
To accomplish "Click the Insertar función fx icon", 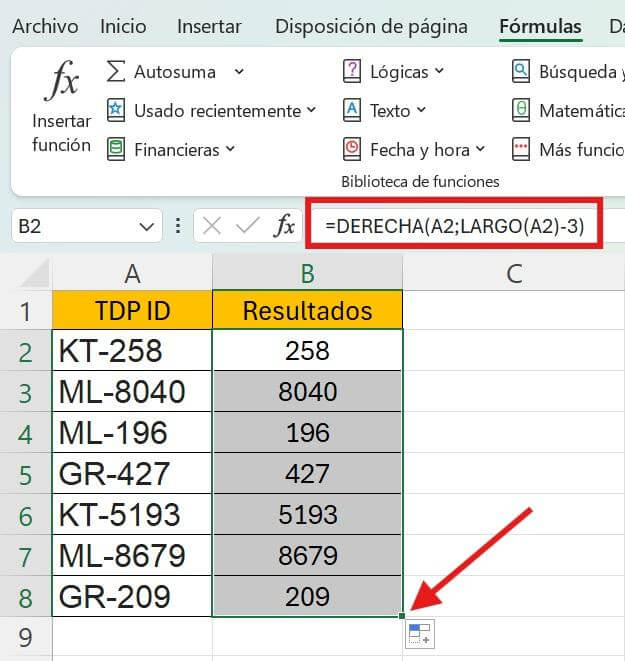I will pos(62,80).
